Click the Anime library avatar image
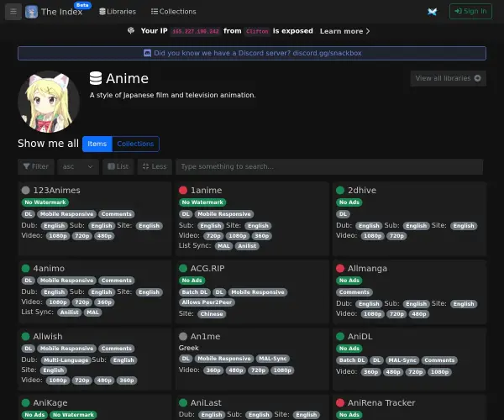This screenshot has width=504, height=420. pos(49,102)
